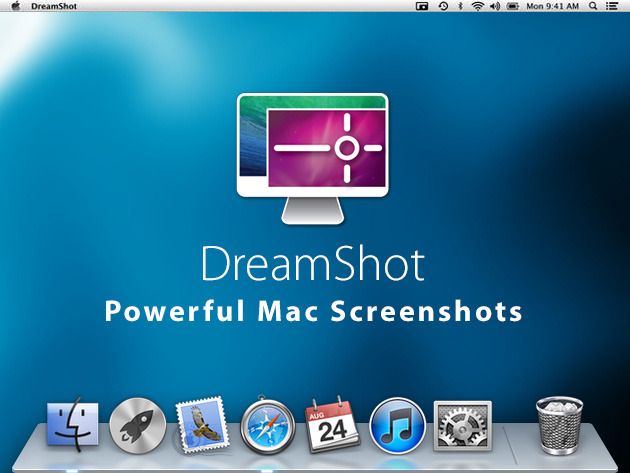Screen dimensions: 630x473
Task: Open Spotlight search magnifying glass
Action: point(594,6)
